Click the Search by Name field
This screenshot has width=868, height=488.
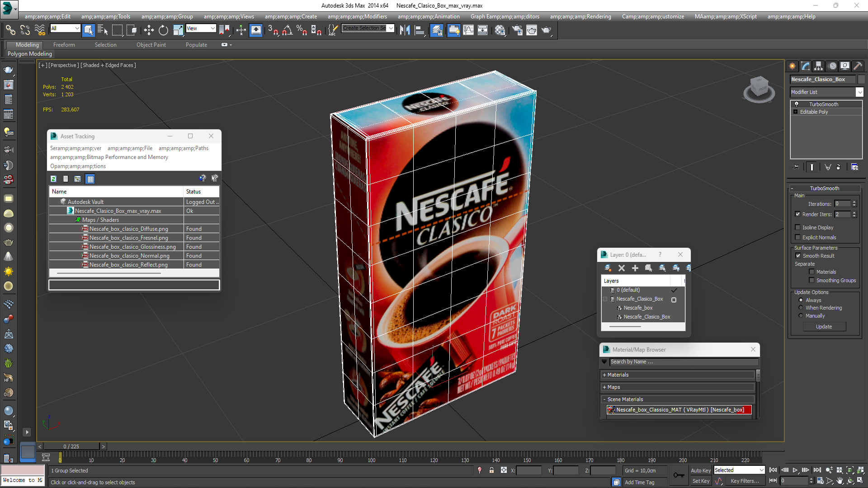pyautogui.click(x=684, y=362)
